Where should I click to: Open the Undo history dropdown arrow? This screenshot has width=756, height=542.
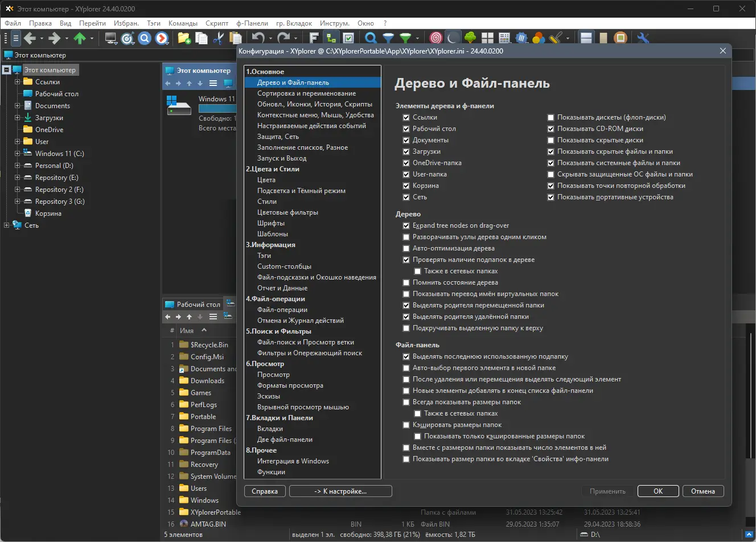click(x=270, y=39)
